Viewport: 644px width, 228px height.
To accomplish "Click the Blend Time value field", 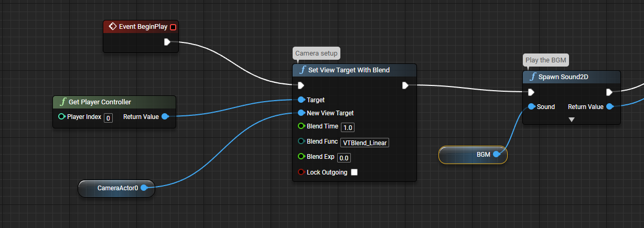I will point(348,127).
